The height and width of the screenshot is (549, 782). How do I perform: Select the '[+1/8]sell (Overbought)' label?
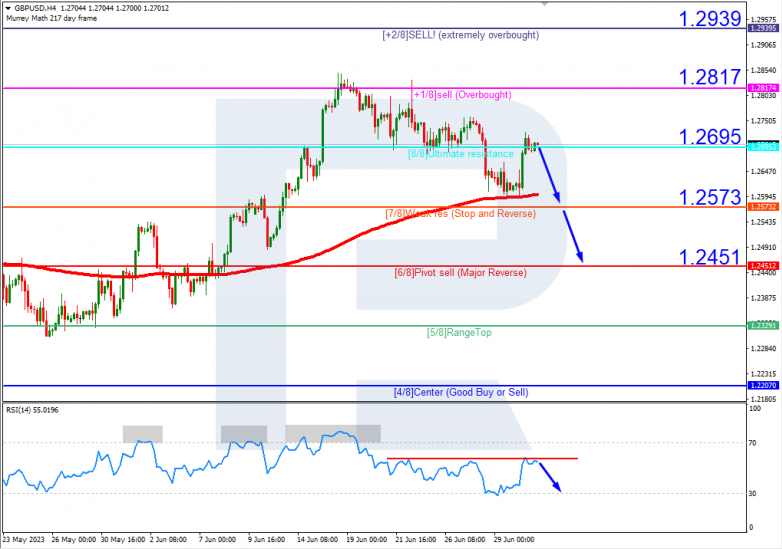[461, 95]
